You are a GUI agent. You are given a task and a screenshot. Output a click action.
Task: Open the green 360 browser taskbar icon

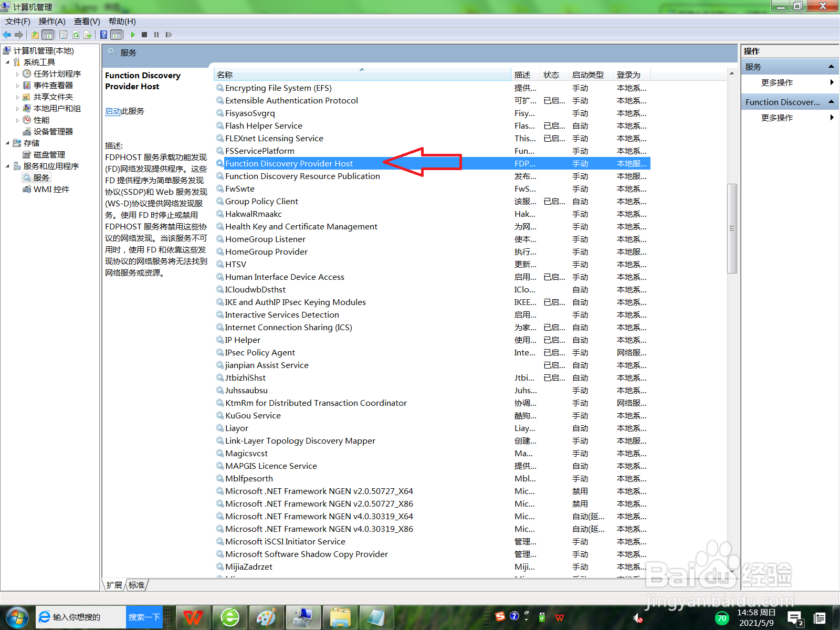tap(229, 617)
